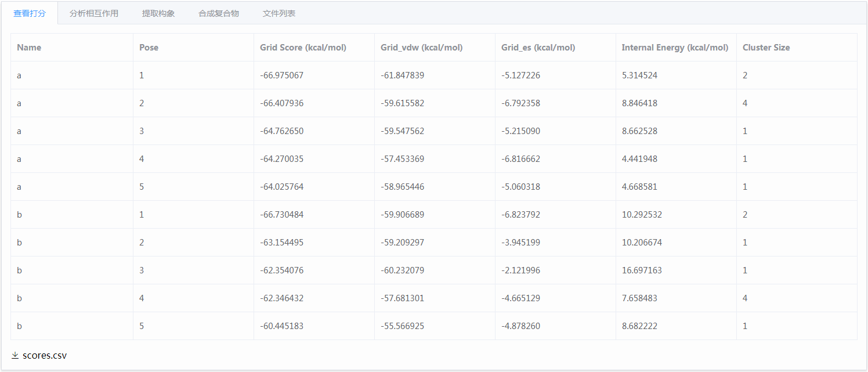Screen dimensions: 868x372
Task: Click the grid score cell -66.730484
Action: coord(281,215)
